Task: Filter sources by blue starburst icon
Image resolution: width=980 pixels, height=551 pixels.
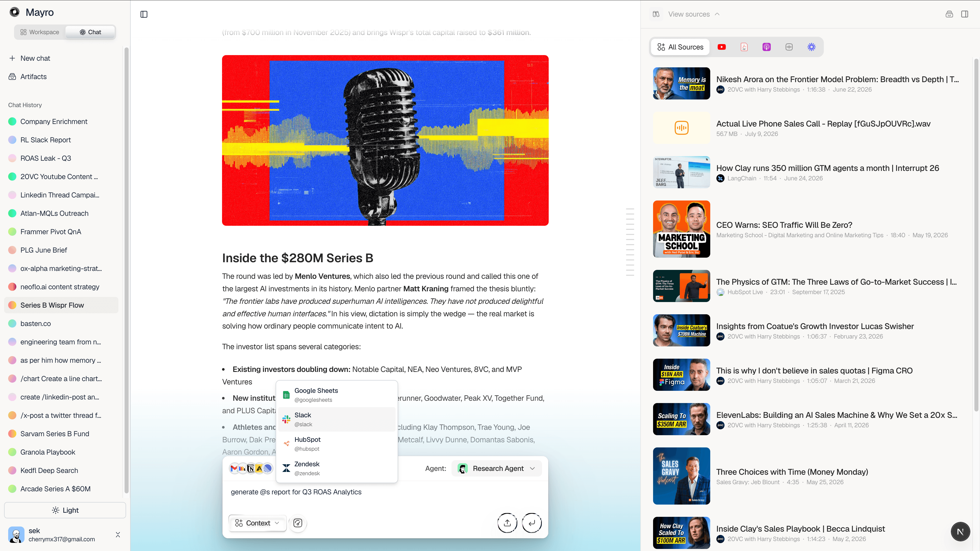Action: 812,47
